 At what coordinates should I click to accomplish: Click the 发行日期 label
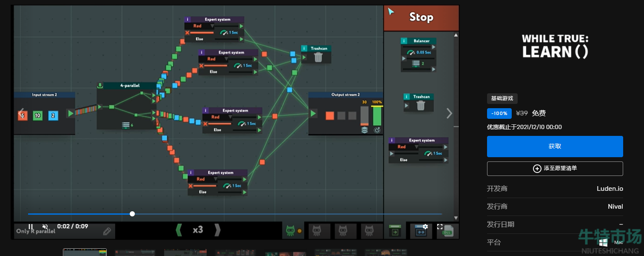tap(501, 224)
